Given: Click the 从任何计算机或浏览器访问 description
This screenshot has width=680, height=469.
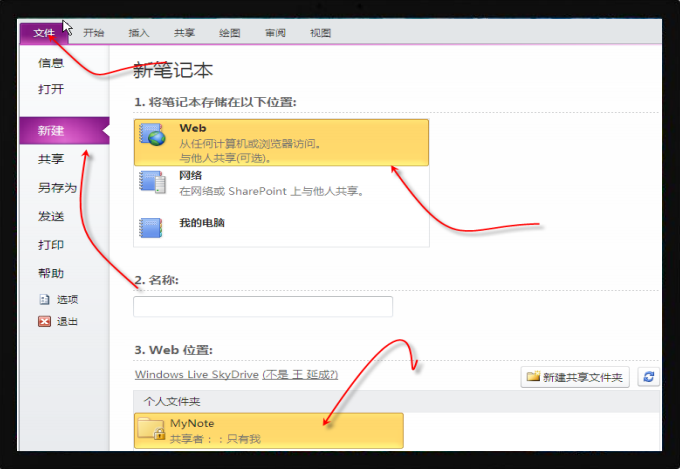Looking at the screenshot, I should tap(250, 144).
